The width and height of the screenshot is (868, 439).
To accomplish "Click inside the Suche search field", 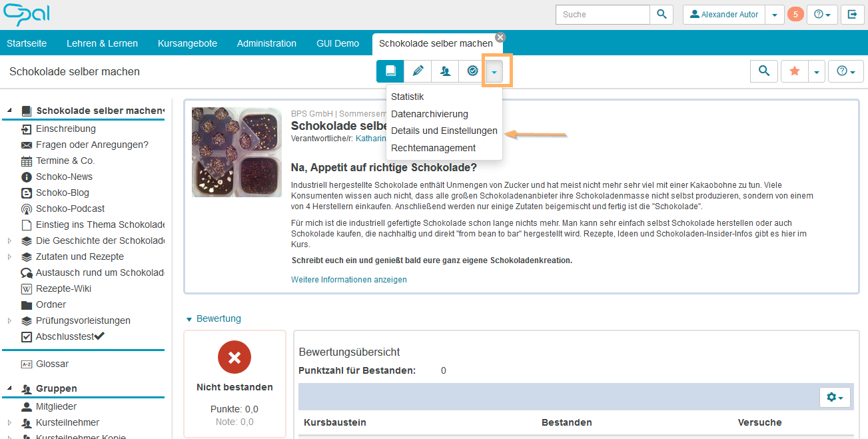I will [x=602, y=13].
